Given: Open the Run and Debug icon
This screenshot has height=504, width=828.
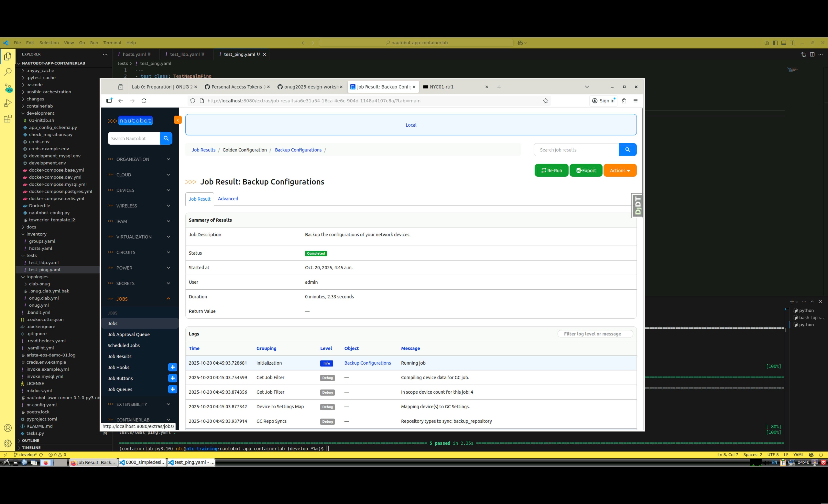Looking at the screenshot, I should pyautogui.click(x=8, y=103).
